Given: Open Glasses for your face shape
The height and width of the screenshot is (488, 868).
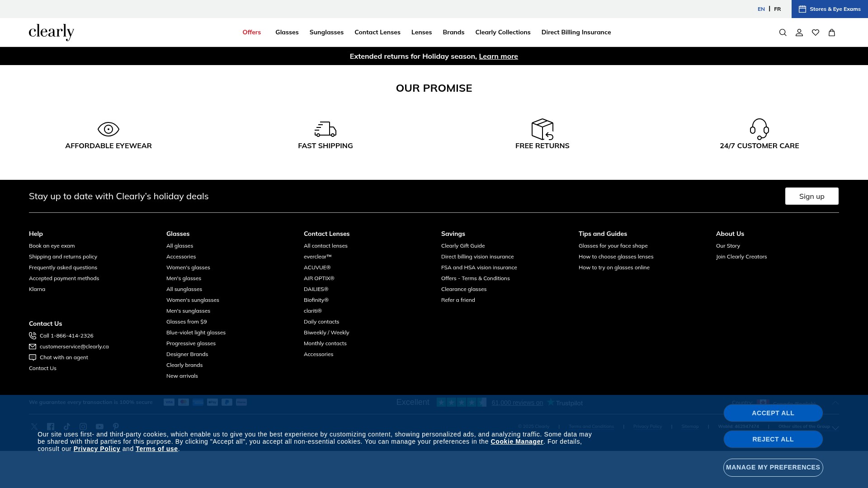Looking at the screenshot, I should pyautogui.click(x=613, y=246).
